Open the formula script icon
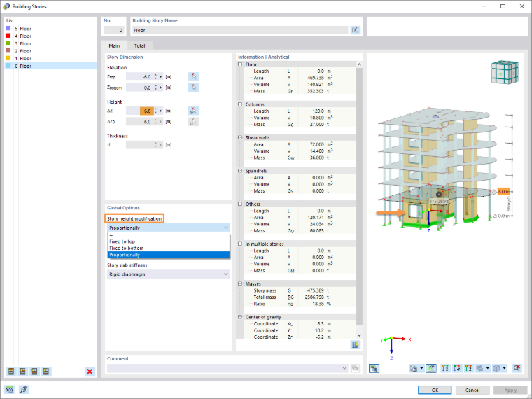Screen dimensions: 532x399 (x=23, y=389)
